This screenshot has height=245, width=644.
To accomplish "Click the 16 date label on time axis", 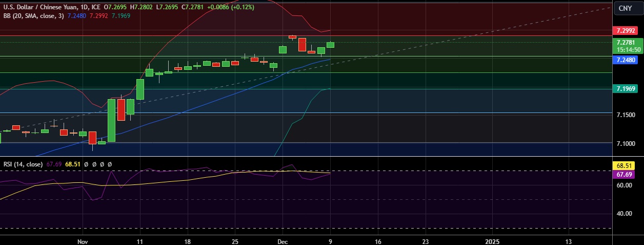I will tap(378, 241).
